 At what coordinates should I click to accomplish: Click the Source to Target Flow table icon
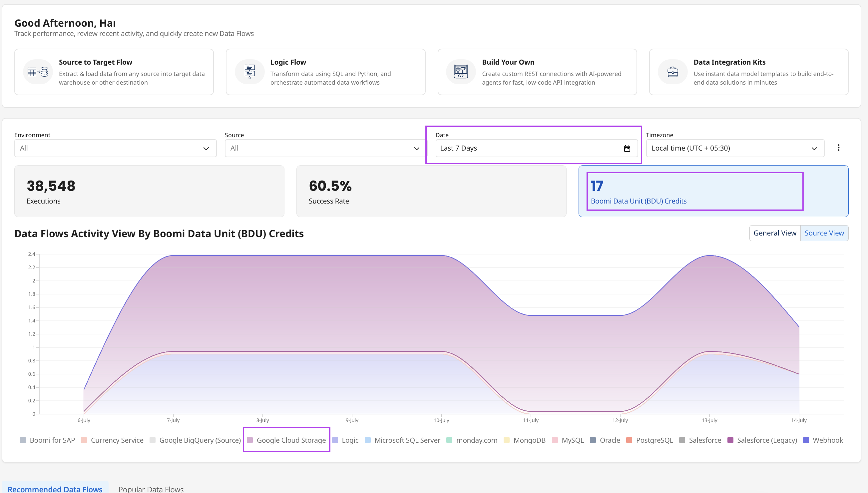point(38,72)
